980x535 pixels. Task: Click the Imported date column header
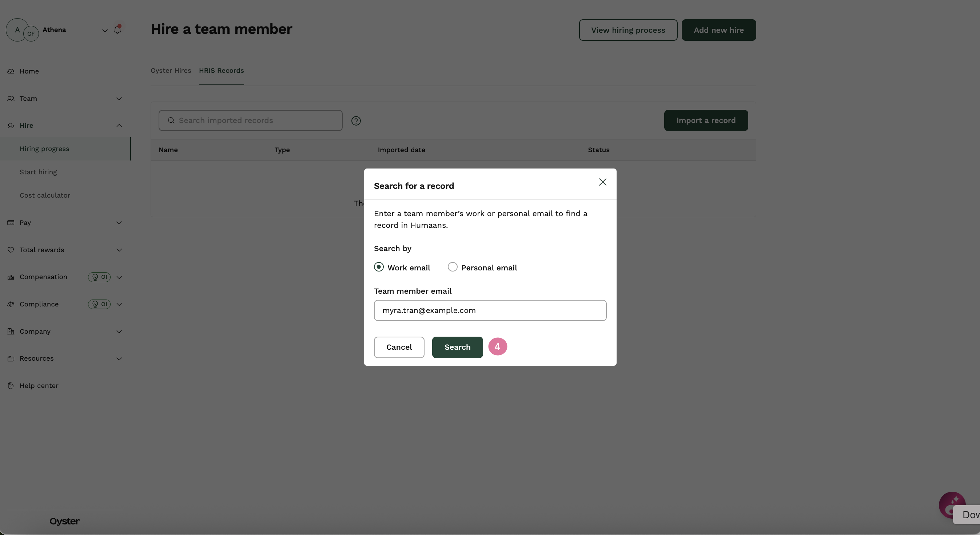coord(401,150)
